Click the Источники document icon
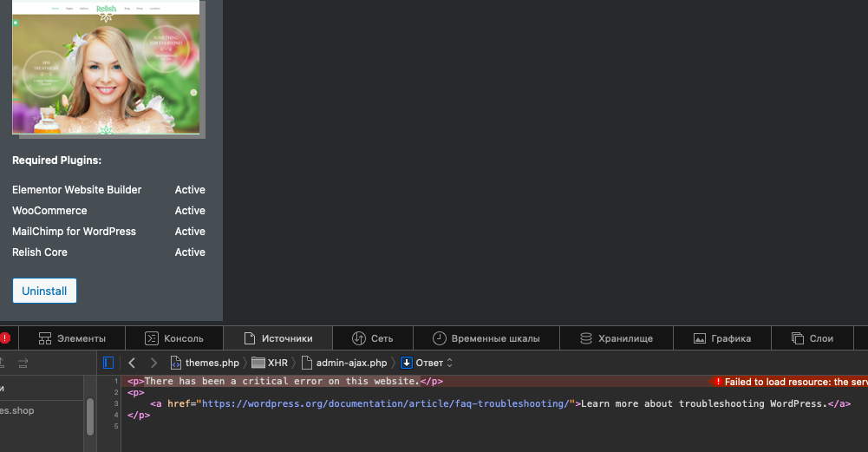 click(x=250, y=338)
